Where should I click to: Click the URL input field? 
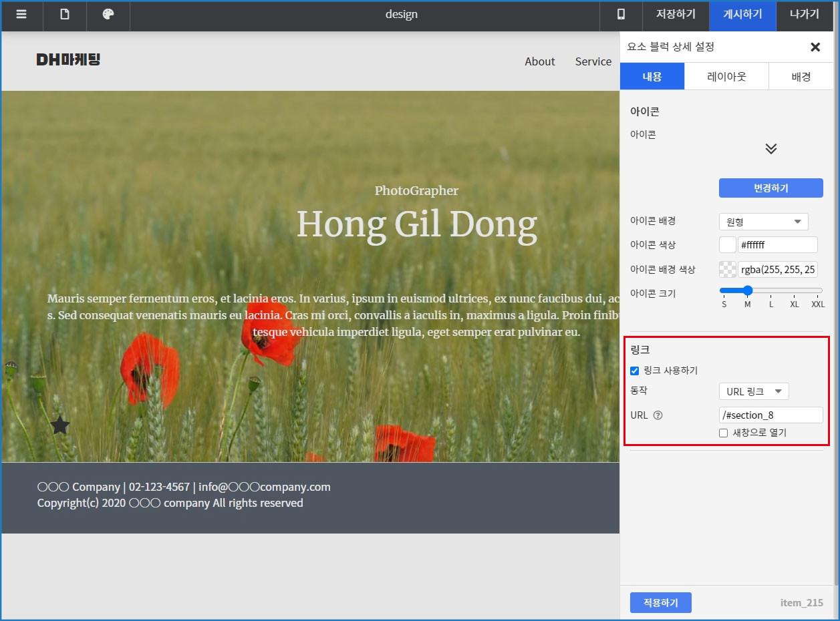771,415
